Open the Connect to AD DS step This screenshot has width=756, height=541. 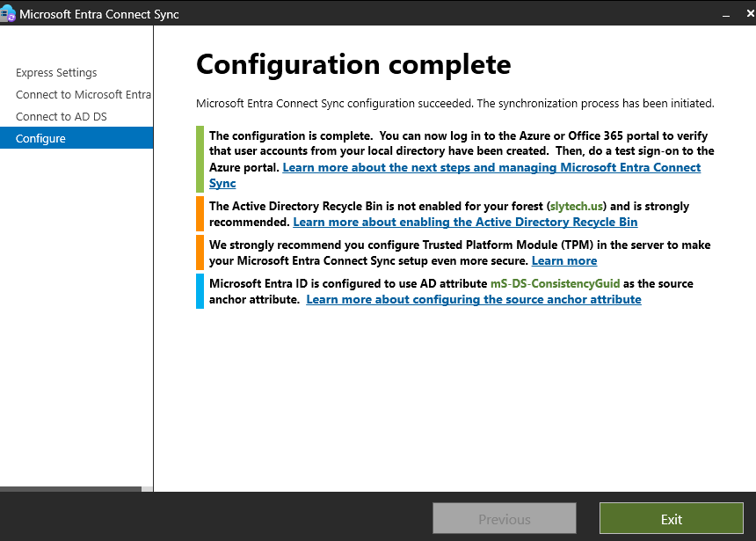pos(62,116)
